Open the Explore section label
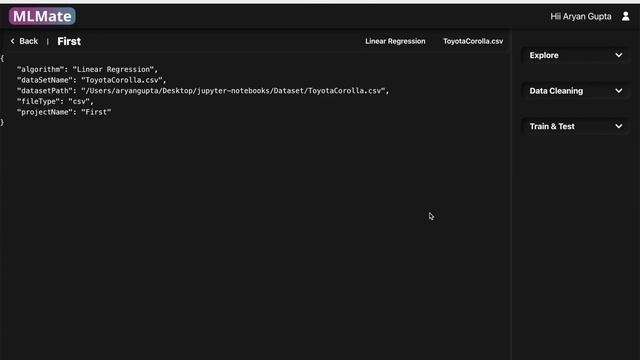This screenshot has height=360, width=640. coord(544,55)
